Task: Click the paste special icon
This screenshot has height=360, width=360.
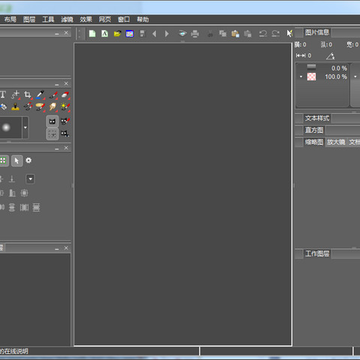Action: 248,33
